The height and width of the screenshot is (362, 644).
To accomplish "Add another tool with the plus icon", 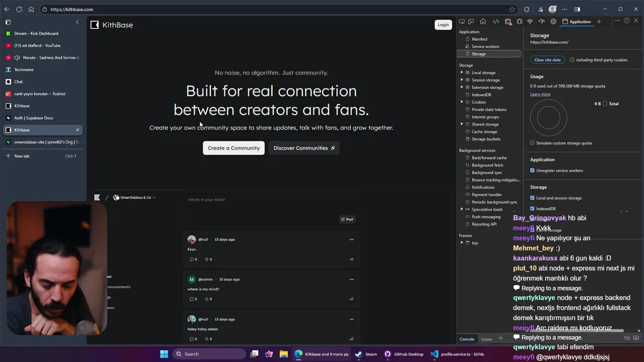I will point(599,22).
